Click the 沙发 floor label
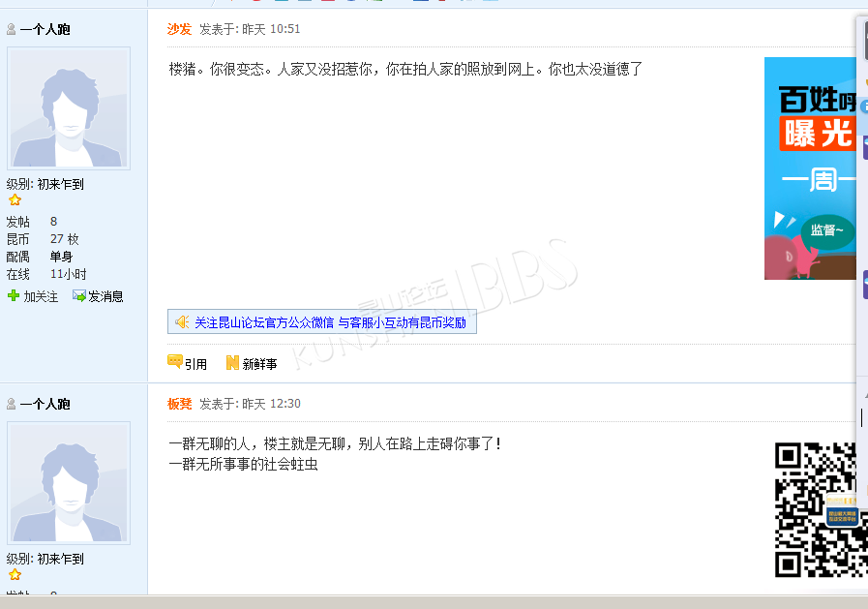Image resolution: width=868 pixels, height=609 pixels. 179,29
